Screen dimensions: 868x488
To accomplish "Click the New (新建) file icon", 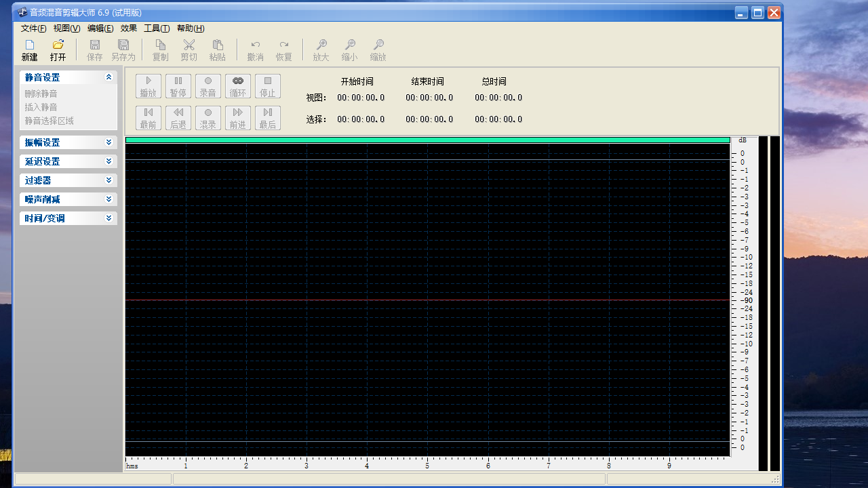I will click(x=29, y=50).
